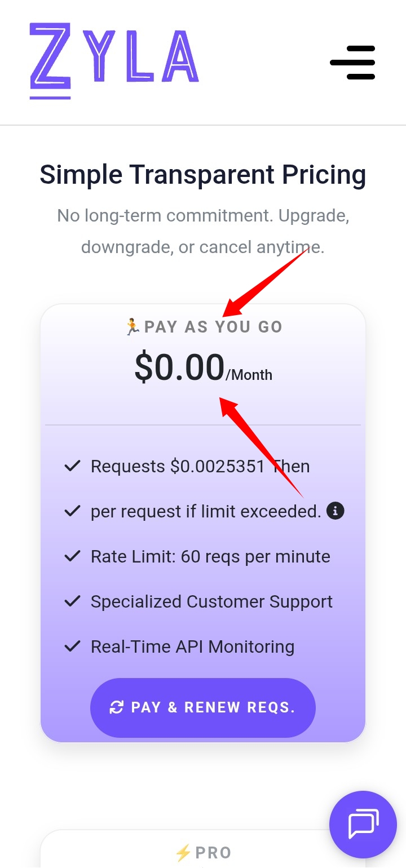Click the running man emoji icon

(x=132, y=326)
